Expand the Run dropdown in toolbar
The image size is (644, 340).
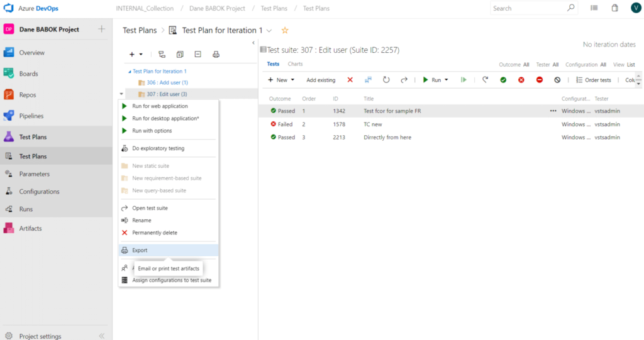pyautogui.click(x=446, y=80)
